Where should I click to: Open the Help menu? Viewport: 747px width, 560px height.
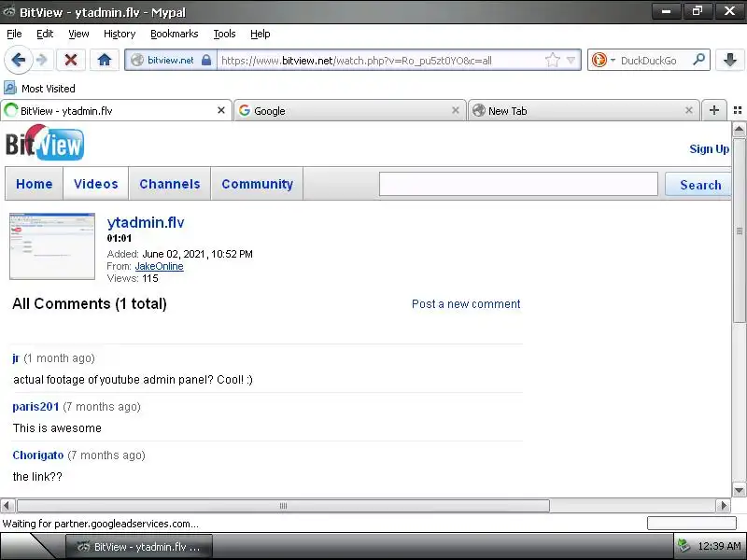261,34
